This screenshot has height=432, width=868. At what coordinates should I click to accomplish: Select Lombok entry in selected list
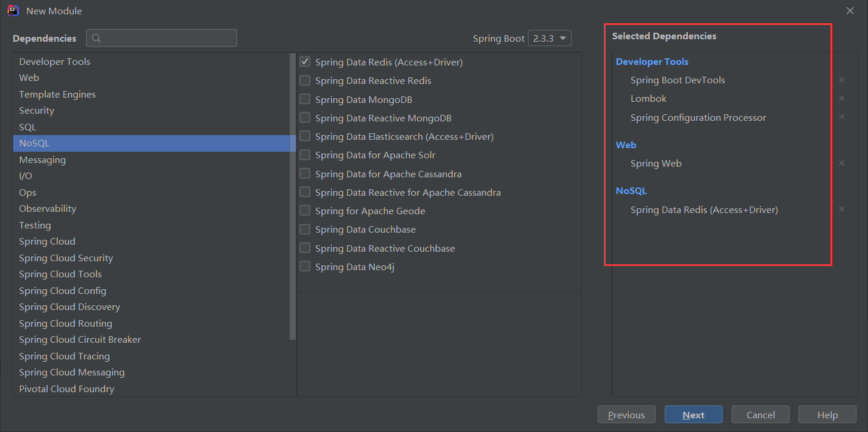648,98
